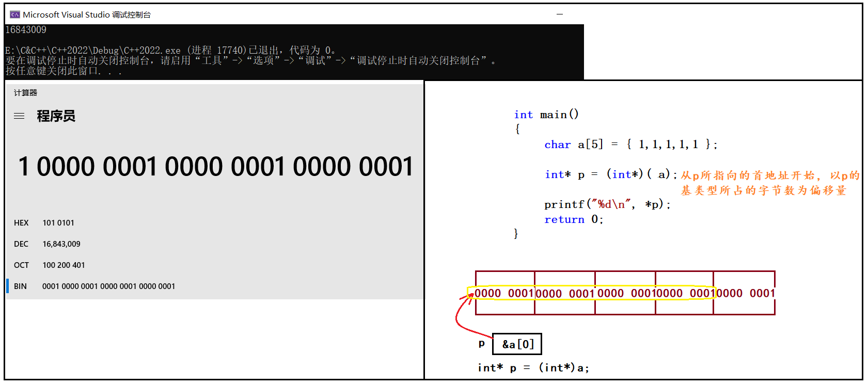Click the Visual Studio debug console icon
Image resolution: width=868 pixels, height=385 pixels.
coord(15,14)
